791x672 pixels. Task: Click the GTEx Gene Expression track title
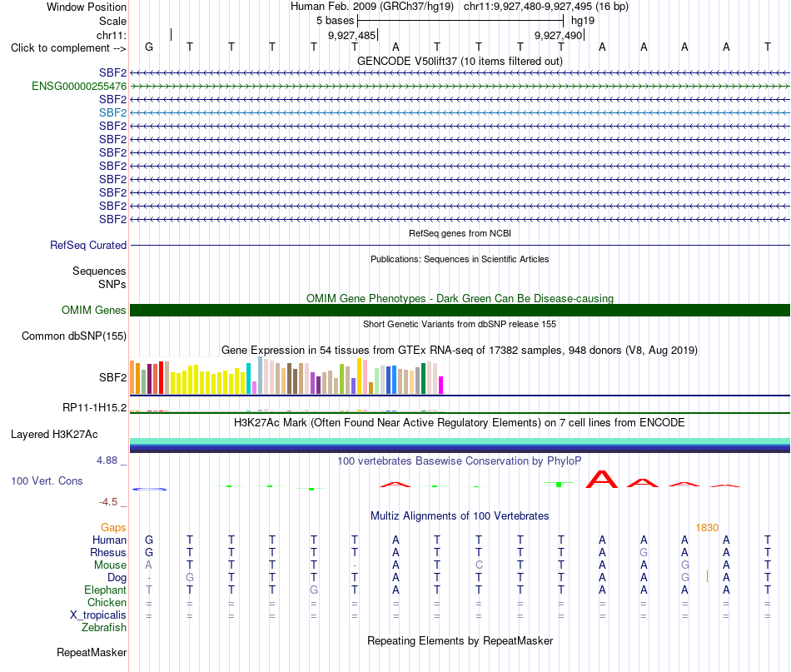[x=460, y=350]
